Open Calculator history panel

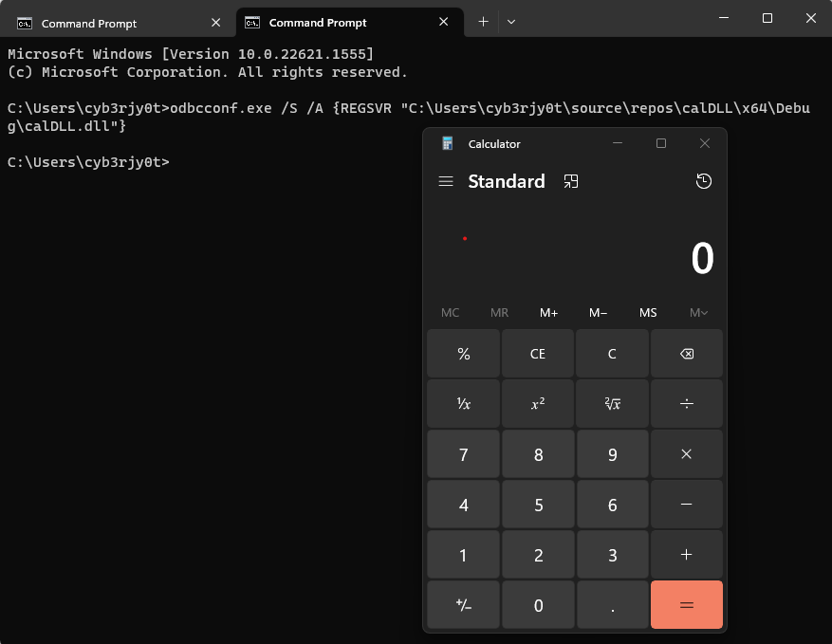coord(704,181)
